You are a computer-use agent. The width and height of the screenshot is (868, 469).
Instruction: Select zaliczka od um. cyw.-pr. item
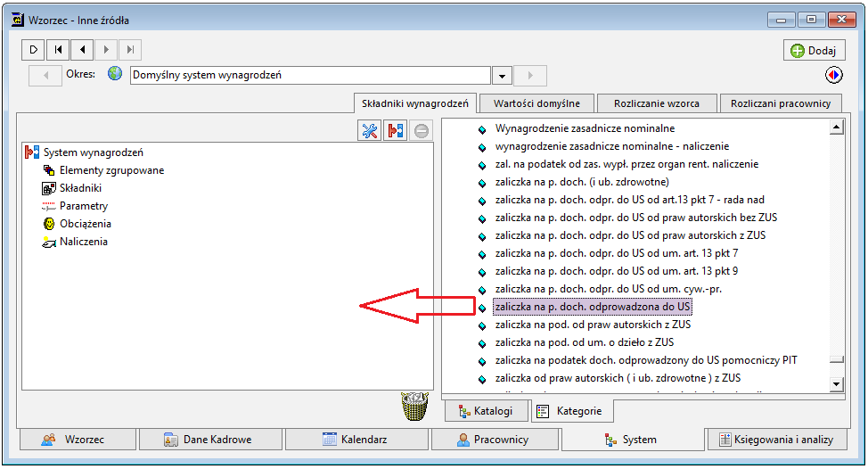pyautogui.click(x=609, y=289)
